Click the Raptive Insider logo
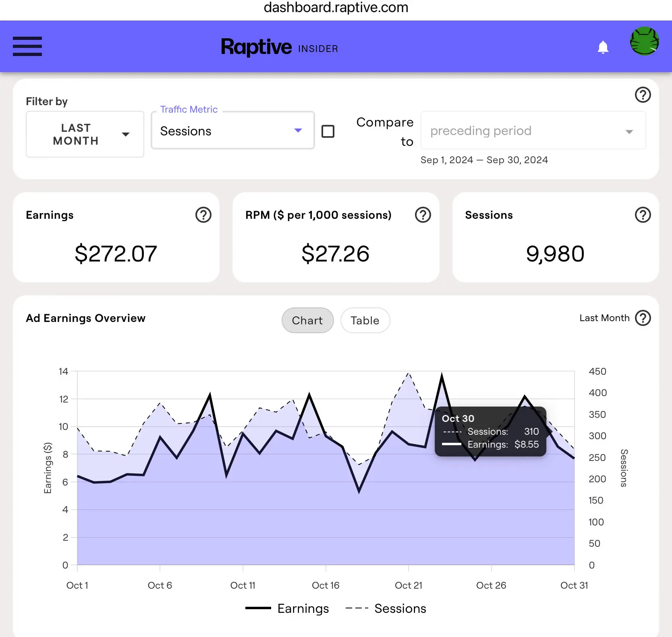This screenshot has height=637, width=672. pyautogui.click(x=280, y=48)
